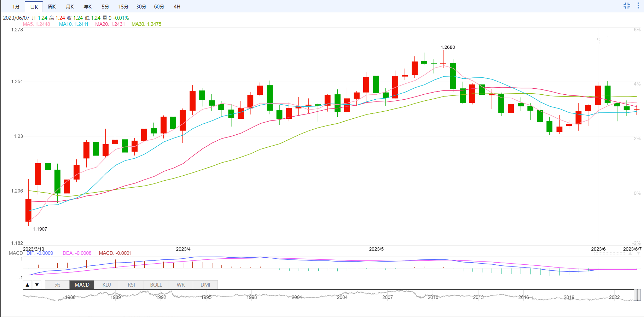Switch to the 年K yearly chart
The width and height of the screenshot is (644, 317).
click(87, 7)
